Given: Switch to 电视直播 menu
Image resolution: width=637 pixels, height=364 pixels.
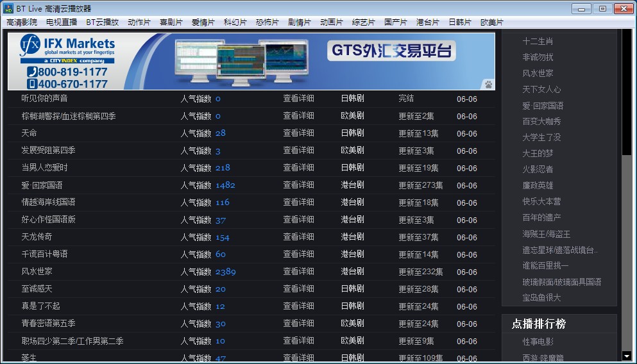Looking at the screenshot, I should coord(62,22).
